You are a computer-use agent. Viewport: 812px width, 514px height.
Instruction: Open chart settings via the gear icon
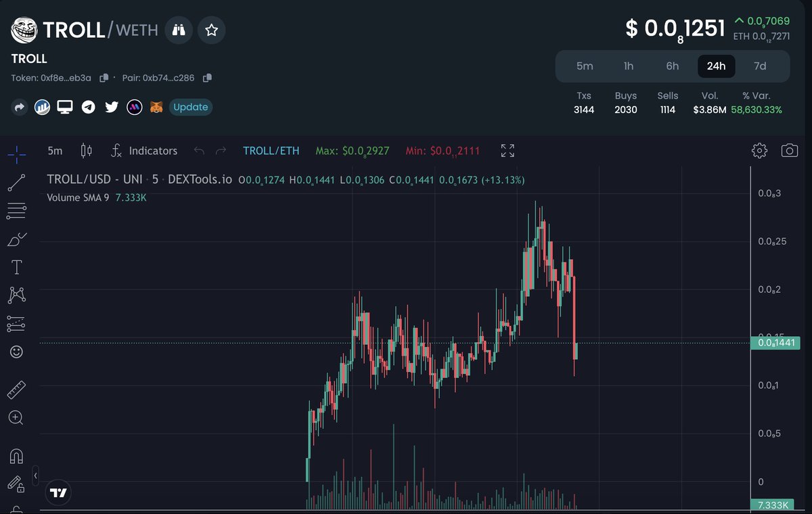(759, 151)
